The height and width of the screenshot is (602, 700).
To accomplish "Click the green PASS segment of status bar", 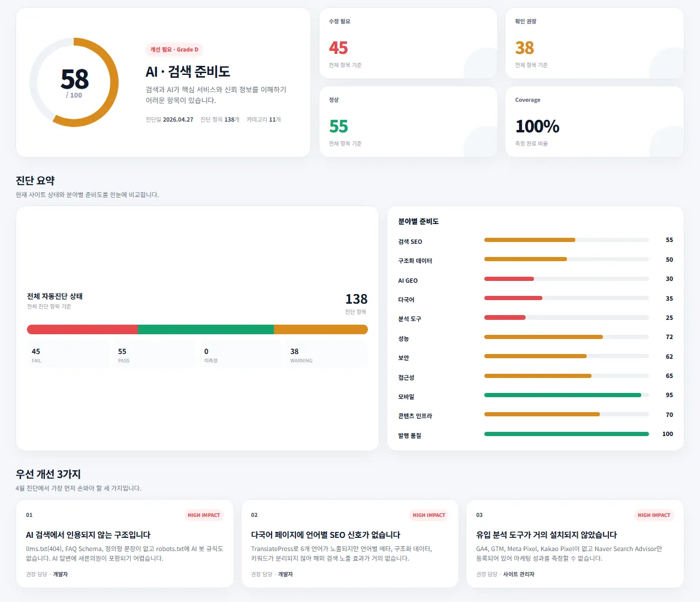I will pyautogui.click(x=206, y=329).
